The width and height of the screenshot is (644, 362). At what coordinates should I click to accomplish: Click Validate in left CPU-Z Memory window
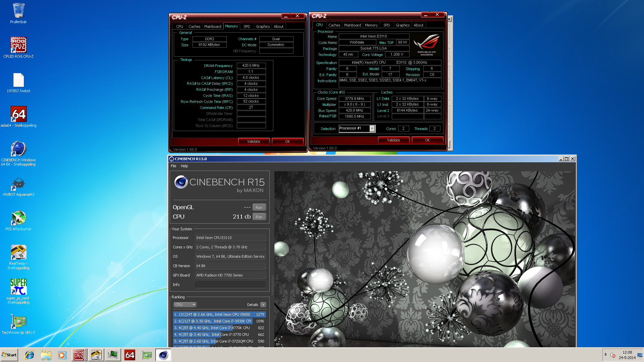click(x=254, y=141)
